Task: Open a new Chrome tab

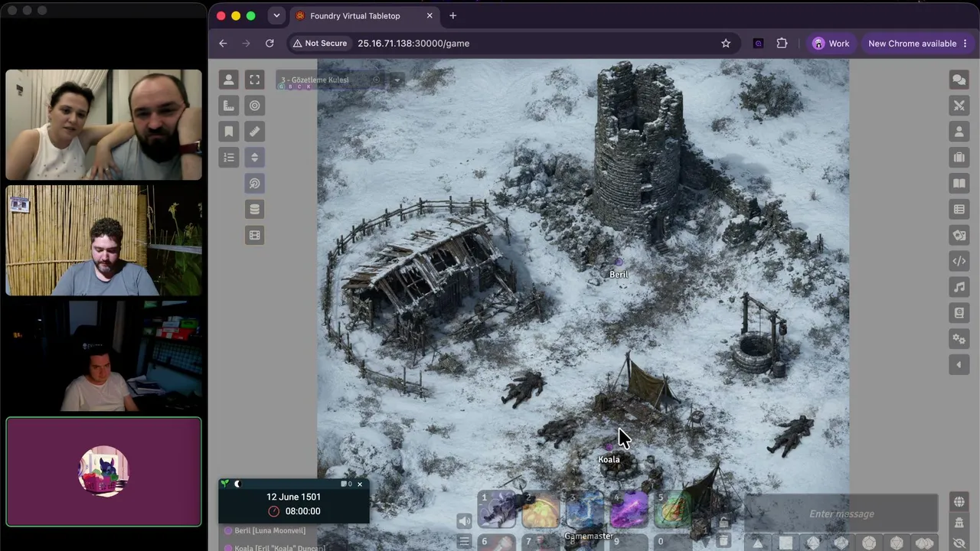Action: [x=453, y=15]
